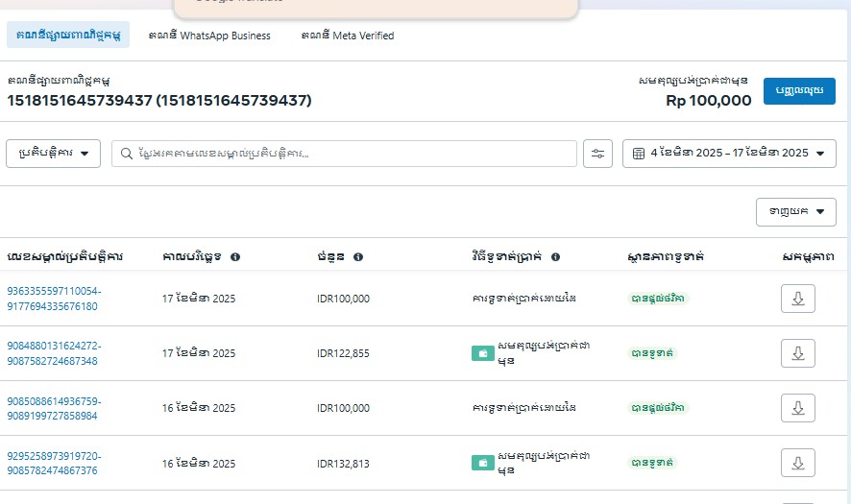
Task: Download receipt for transaction 9363355597110054
Action: pos(797,299)
